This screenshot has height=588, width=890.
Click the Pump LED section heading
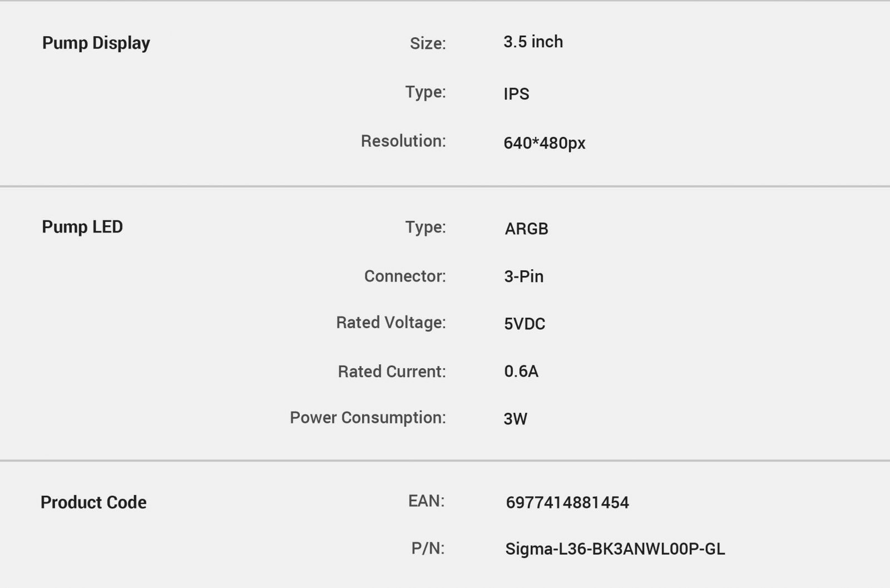pos(82,227)
